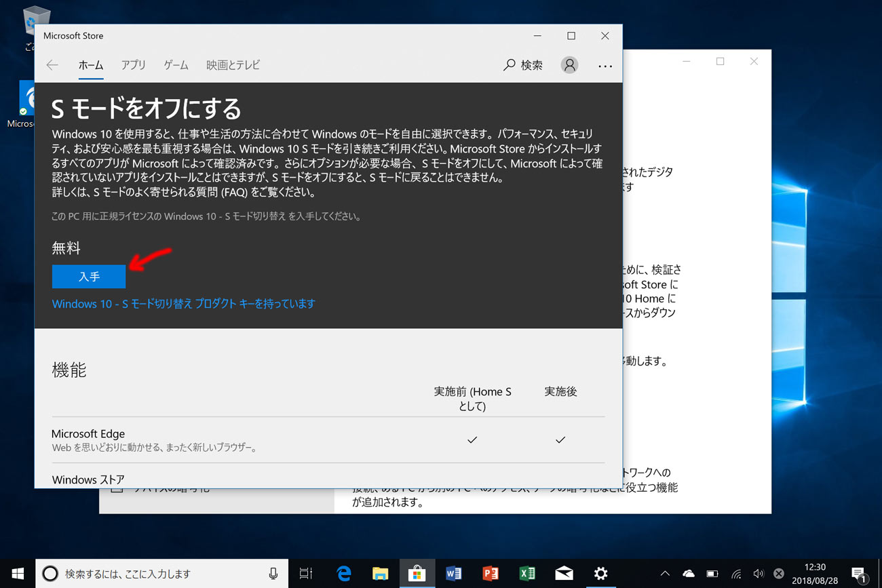Open the Wi-Fi network tray icon
Screen dimensions: 882x588
736,574
